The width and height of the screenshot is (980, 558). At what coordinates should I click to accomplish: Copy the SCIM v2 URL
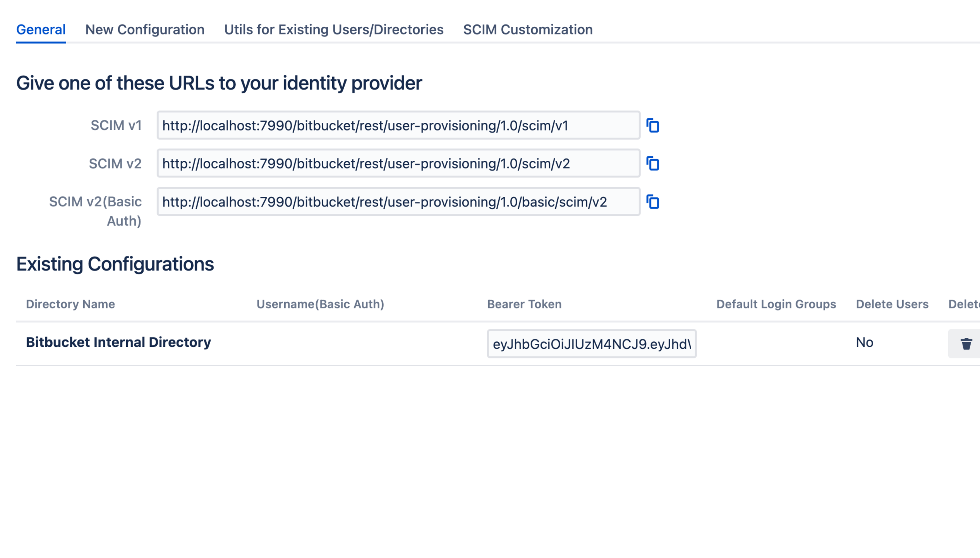[x=652, y=164]
